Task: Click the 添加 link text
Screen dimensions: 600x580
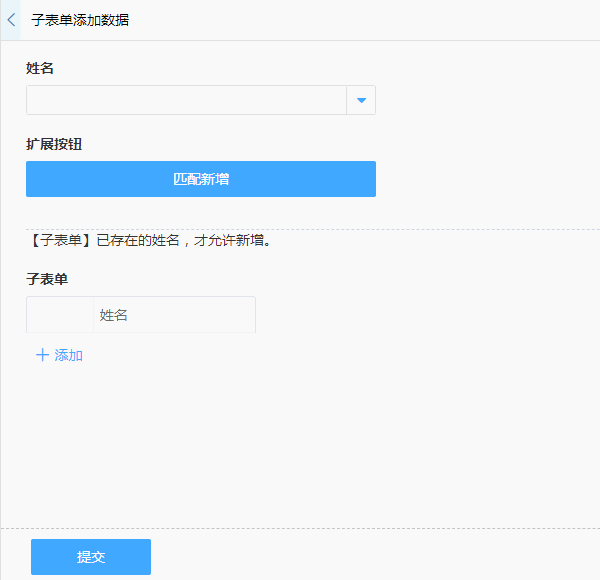Action: pos(69,355)
